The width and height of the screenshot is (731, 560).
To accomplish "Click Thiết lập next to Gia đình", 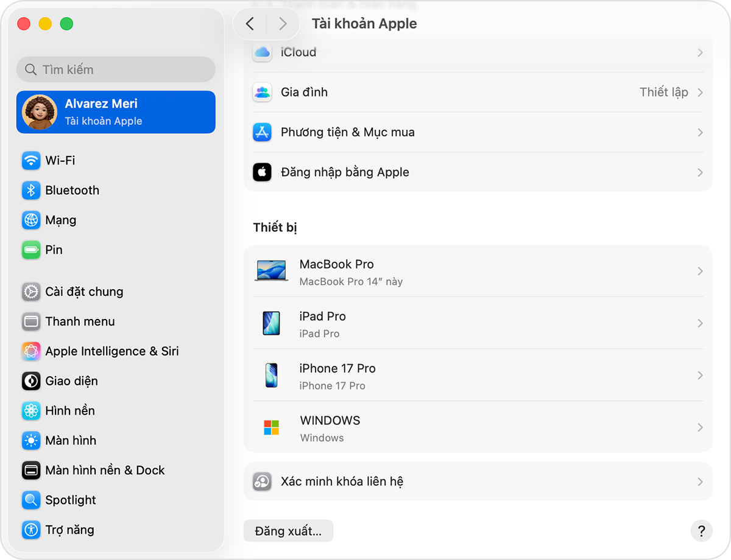I will (x=663, y=93).
